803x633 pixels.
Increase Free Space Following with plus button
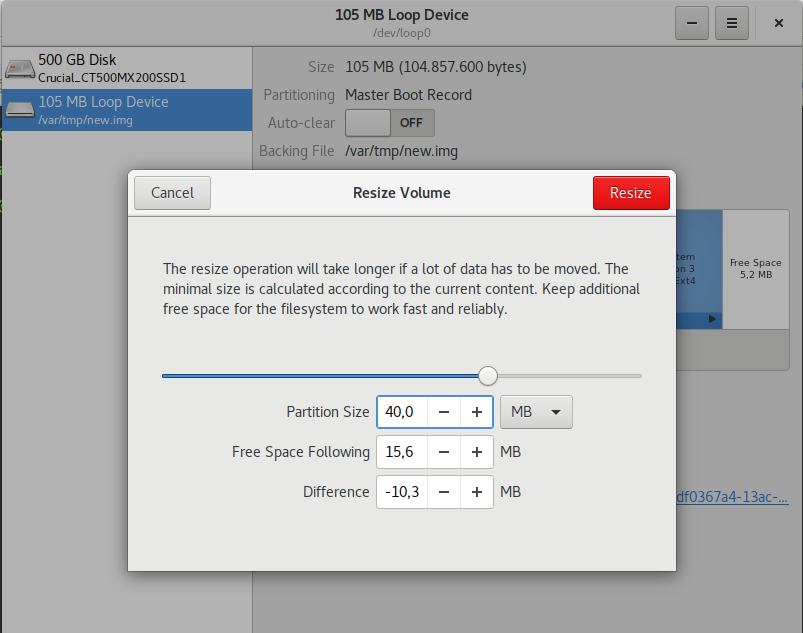click(477, 452)
